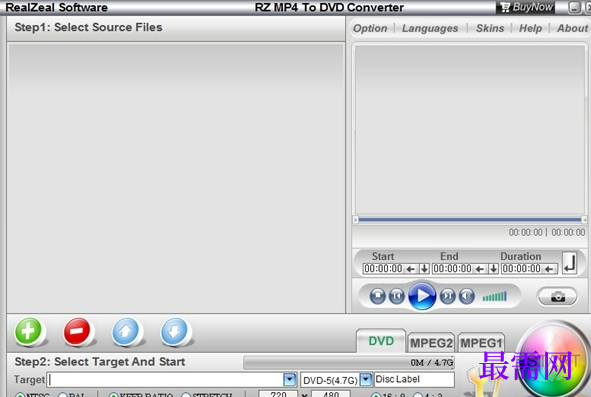Screen dimensions: 591x397
Task: Jump to previous frame in preview
Action: (x=397, y=296)
